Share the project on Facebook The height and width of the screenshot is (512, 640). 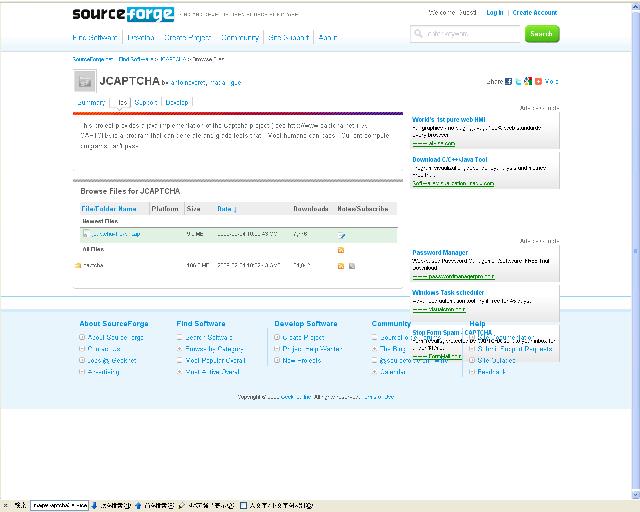tap(508, 81)
